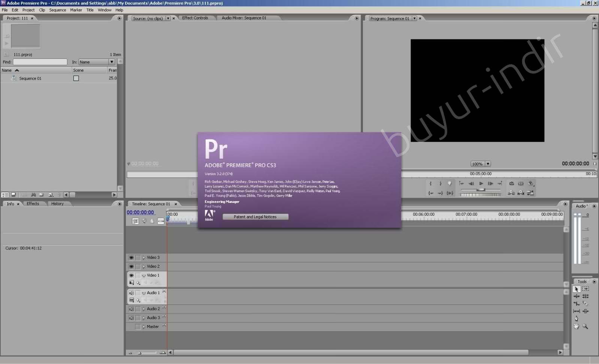599x364 pixels.
Task: Toggle Video 2 track visibility eye
Action: tap(131, 267)
